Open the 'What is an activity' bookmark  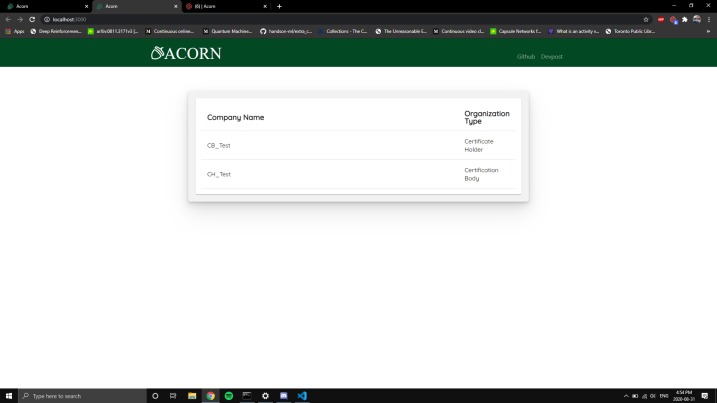[x=573, y=32]
